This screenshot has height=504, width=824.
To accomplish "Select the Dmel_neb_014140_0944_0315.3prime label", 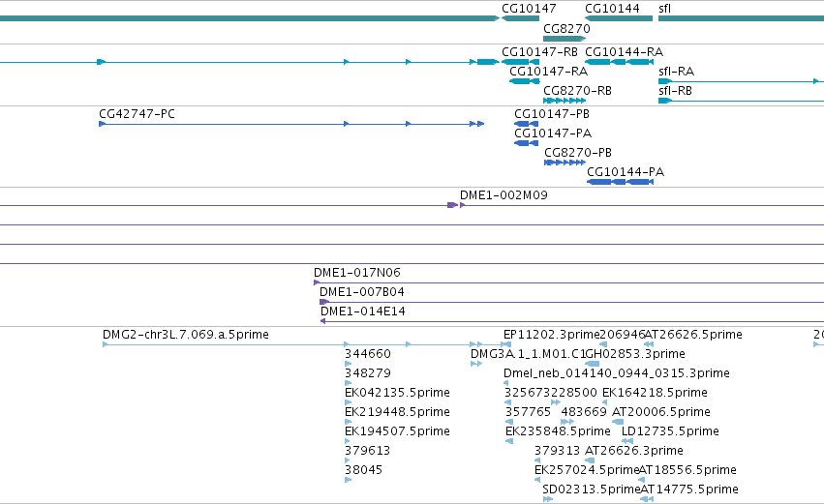I will 617,373.
